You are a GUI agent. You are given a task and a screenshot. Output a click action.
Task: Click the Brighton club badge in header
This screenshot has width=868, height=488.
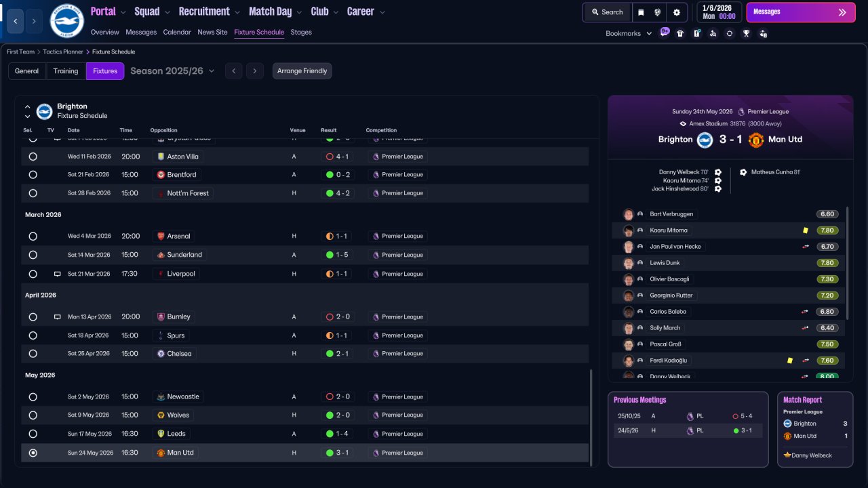[x=66, y=21]
